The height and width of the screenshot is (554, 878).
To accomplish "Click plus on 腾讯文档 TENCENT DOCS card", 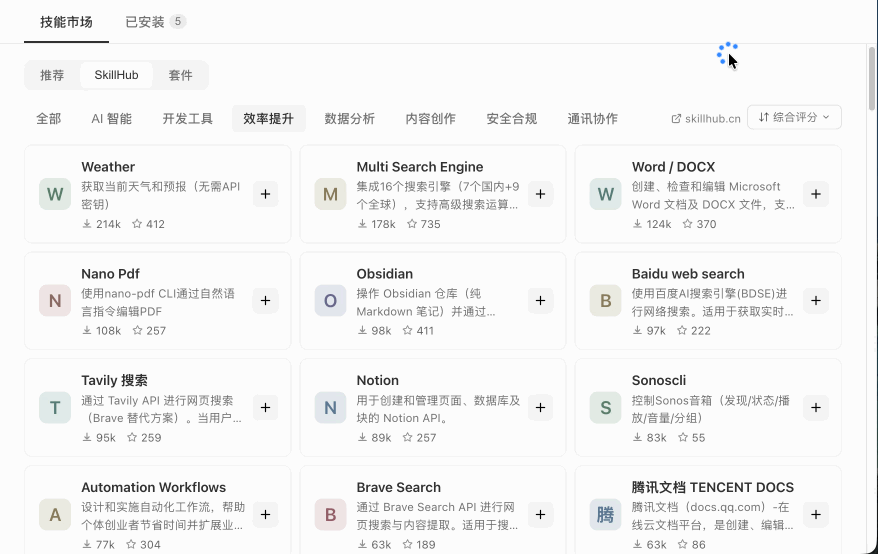I will click(816, 514).
